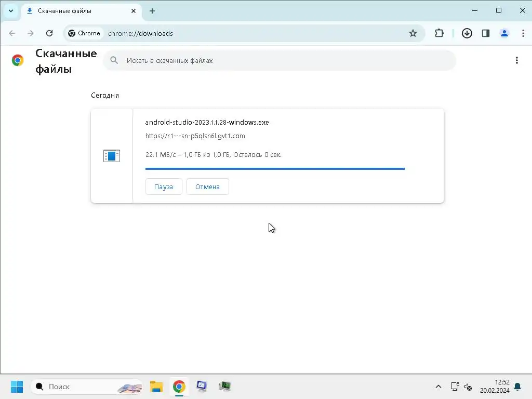Open the downloads page more-actions menu
The image size is (532, 399).
click(517, 60)
